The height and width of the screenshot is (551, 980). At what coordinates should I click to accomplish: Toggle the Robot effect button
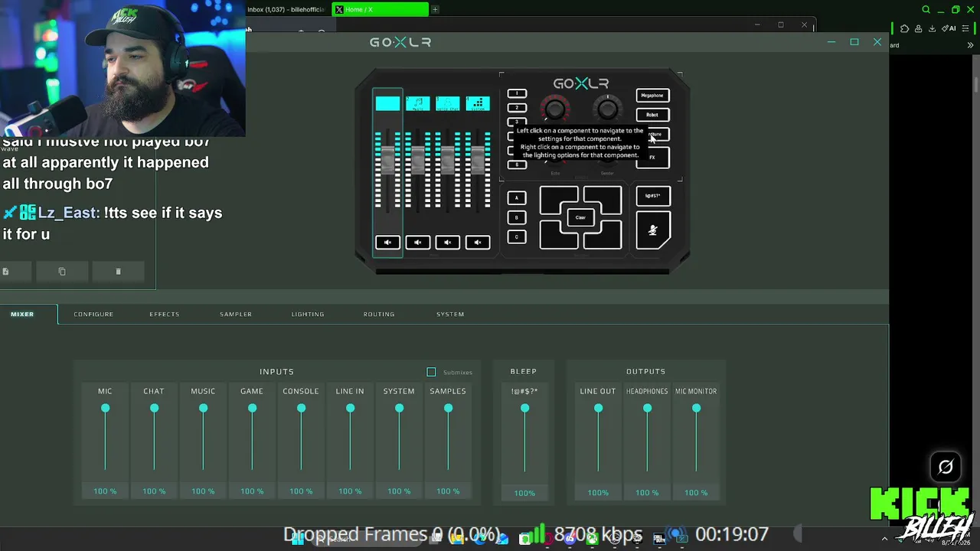[652, 115]
